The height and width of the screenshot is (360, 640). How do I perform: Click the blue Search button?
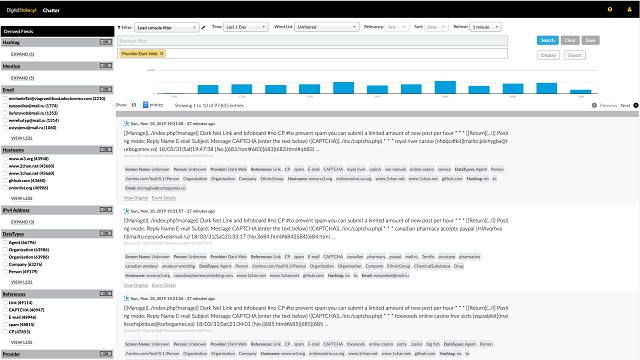click(547, 40)
